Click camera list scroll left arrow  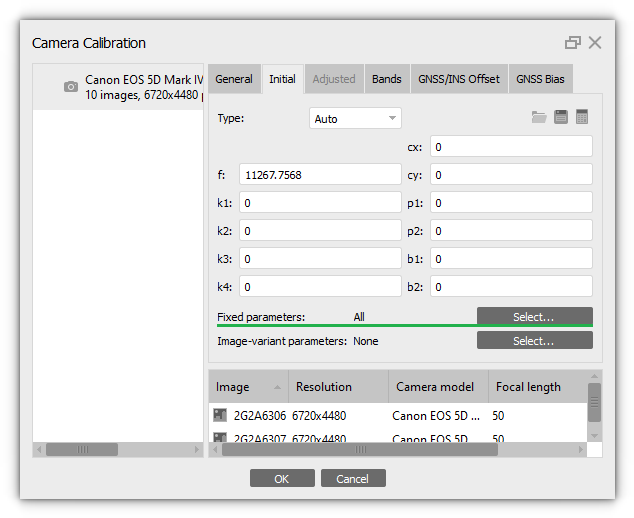39,449
